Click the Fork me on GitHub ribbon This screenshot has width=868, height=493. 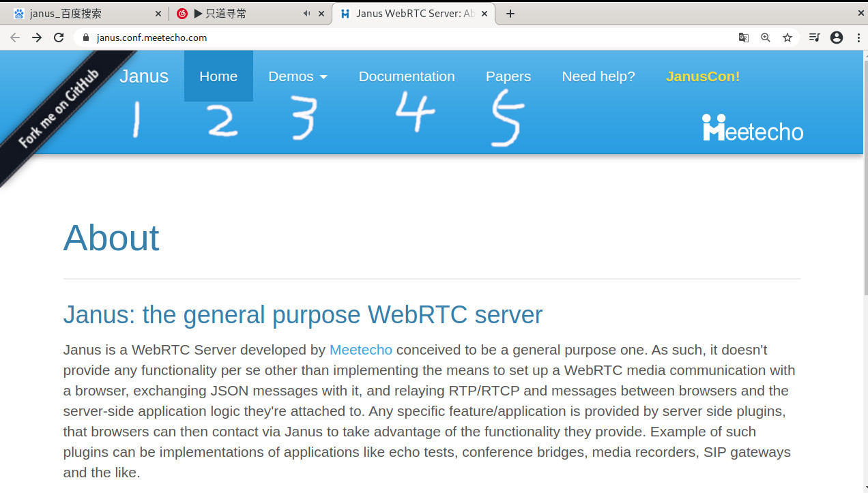(x=59, y=109)
